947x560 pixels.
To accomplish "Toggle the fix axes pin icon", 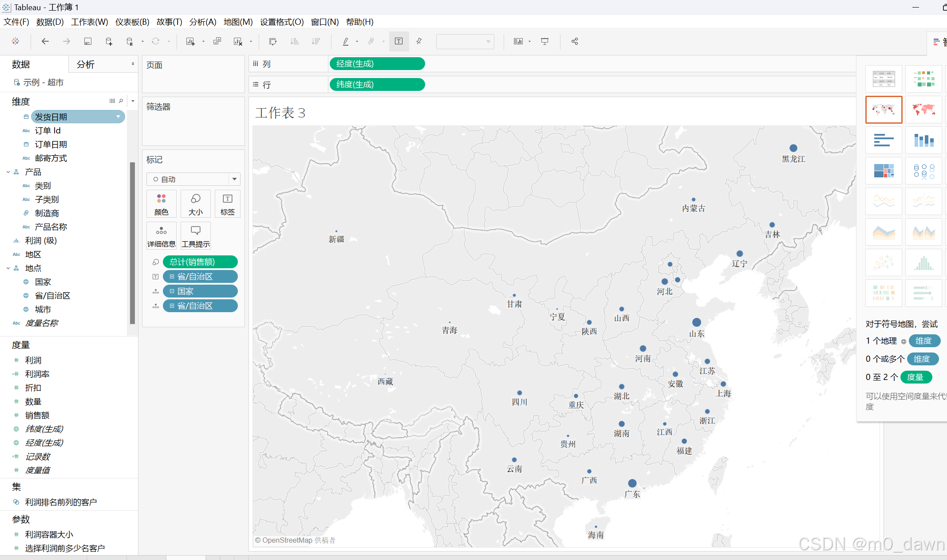I will [418, 41].
